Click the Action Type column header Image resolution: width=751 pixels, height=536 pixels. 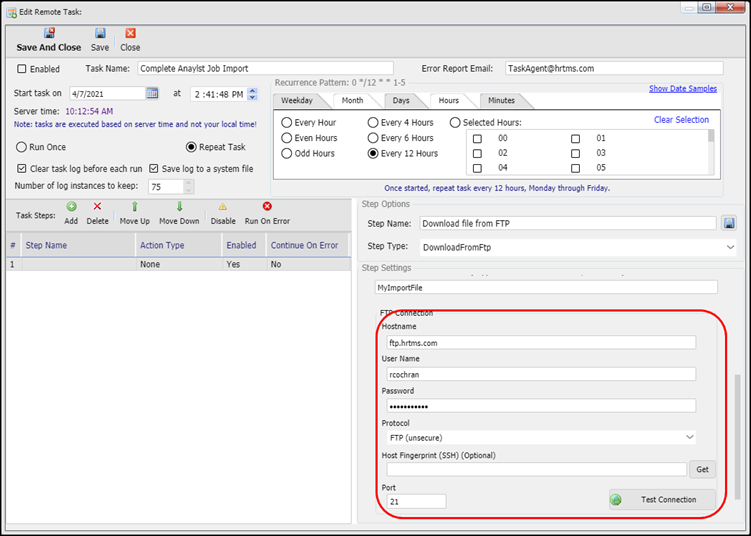click(179, 245)
